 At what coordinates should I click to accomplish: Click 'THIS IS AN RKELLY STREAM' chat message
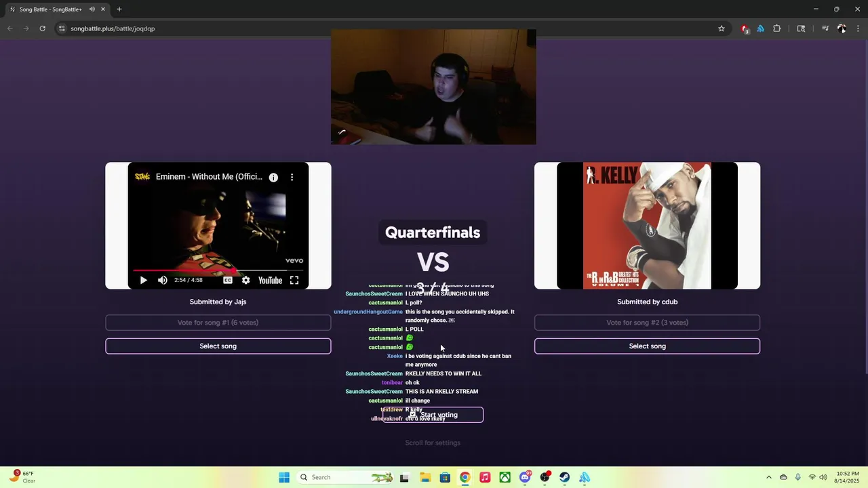441,392
